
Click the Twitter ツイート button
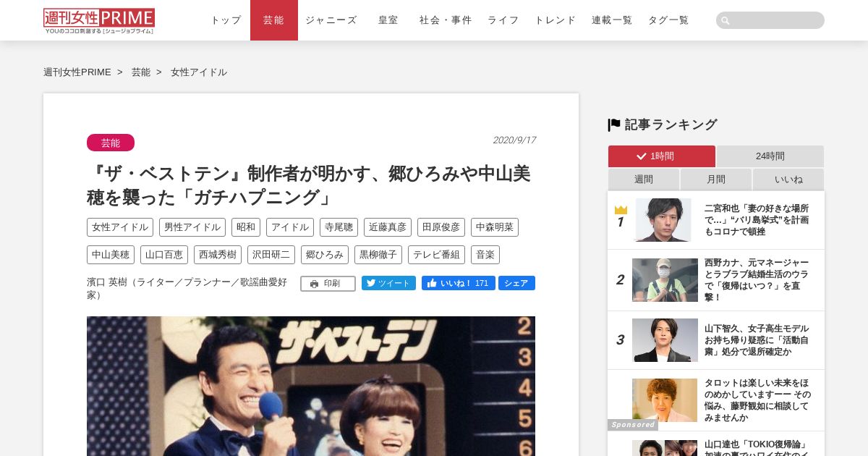(x=388, y=283)
